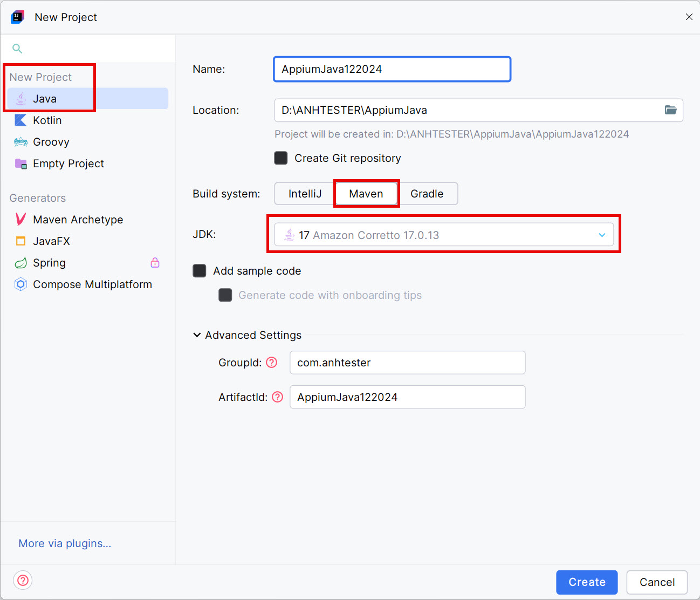
Task: Focus the ArtifactId field
Action: pyautogui.click(x=408, y=397)
